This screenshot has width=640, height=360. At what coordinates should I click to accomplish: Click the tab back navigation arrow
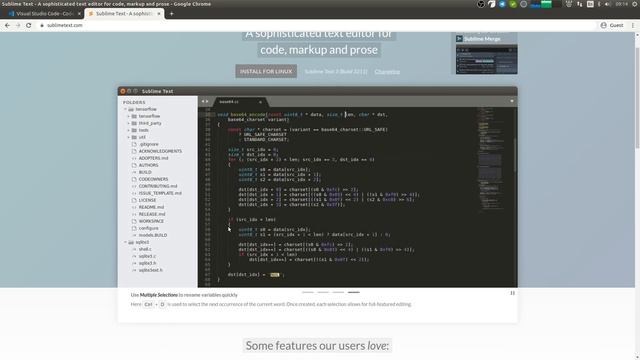[x=203, y=101]
